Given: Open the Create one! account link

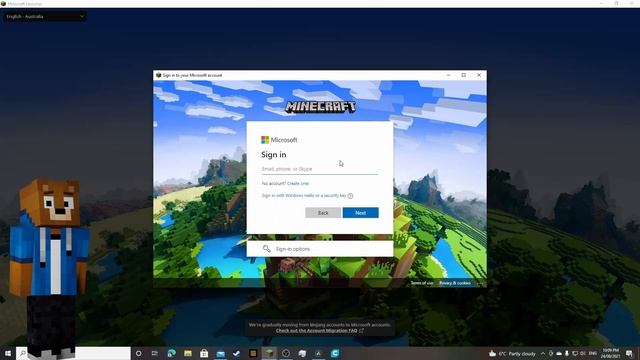Looking at the screenshot, I should (298, 184).
